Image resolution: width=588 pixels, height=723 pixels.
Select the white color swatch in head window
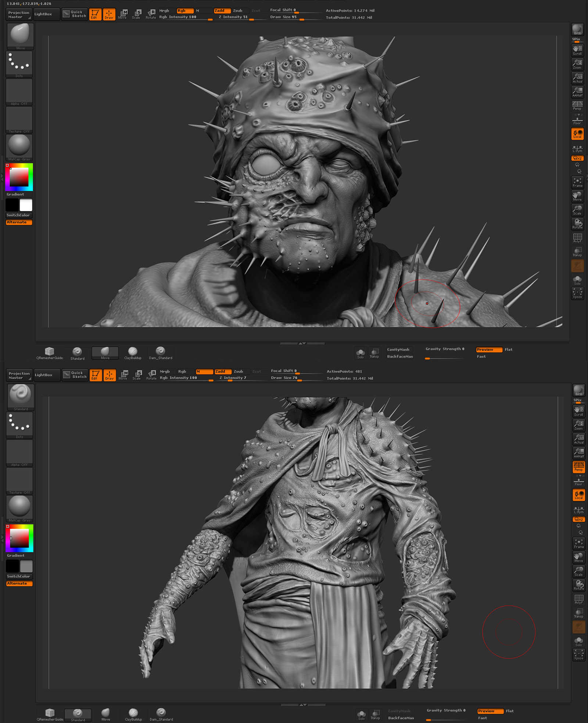[26, 205]
